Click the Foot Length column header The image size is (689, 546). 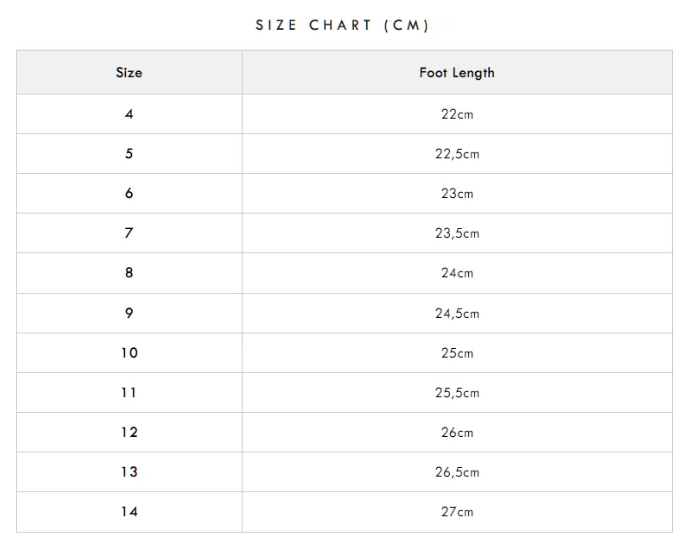(x=457, y=73)
